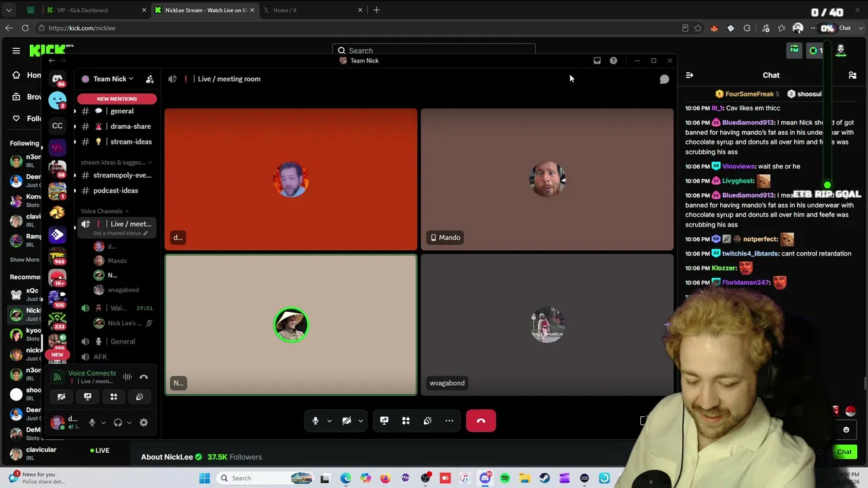Show voice channel chat bubble icon
Screen dimensions: 868x488
point(665,79)
